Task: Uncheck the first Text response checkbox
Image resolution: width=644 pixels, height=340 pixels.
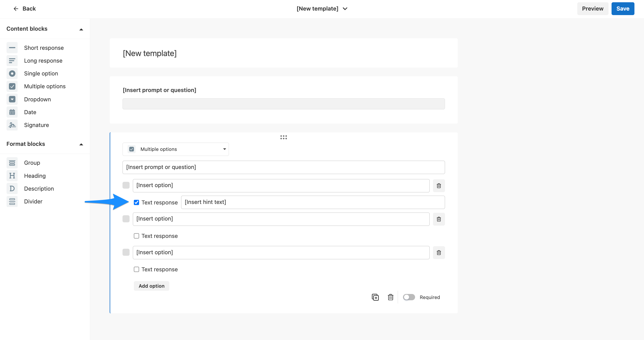Action: coord(136,202)
